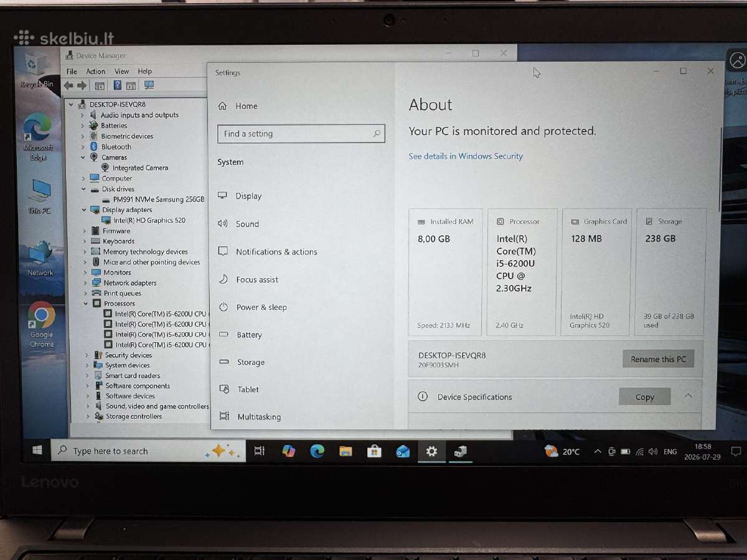Click the Help icon in Device Manager toolbar
Viewport: 747px width, 560px height.
point(117,85)
